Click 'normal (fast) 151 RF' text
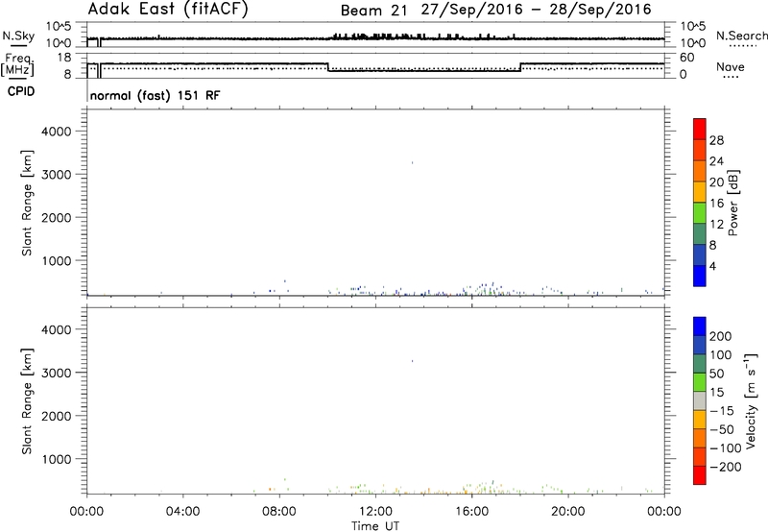The image size is (768, 532). pos(155,95)
